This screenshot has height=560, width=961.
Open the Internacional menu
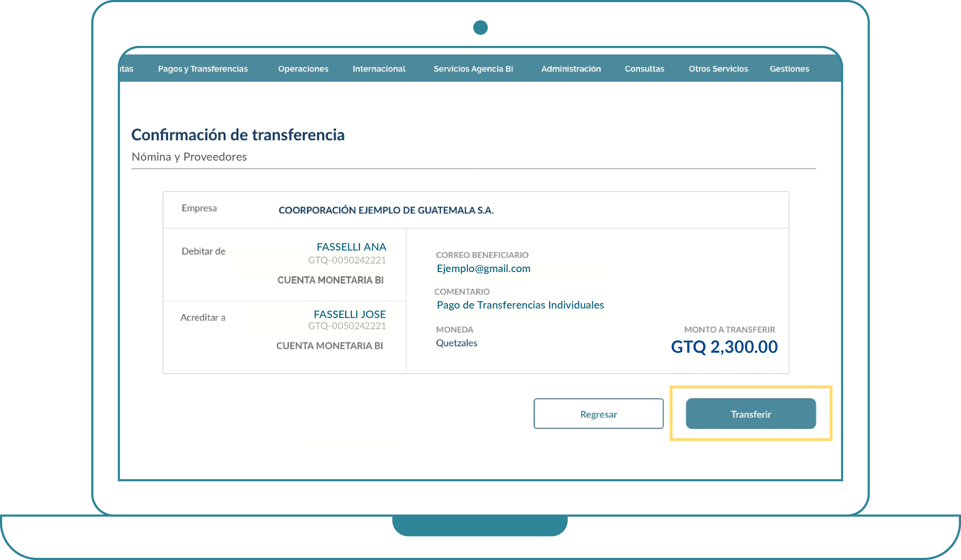point(379,69)
